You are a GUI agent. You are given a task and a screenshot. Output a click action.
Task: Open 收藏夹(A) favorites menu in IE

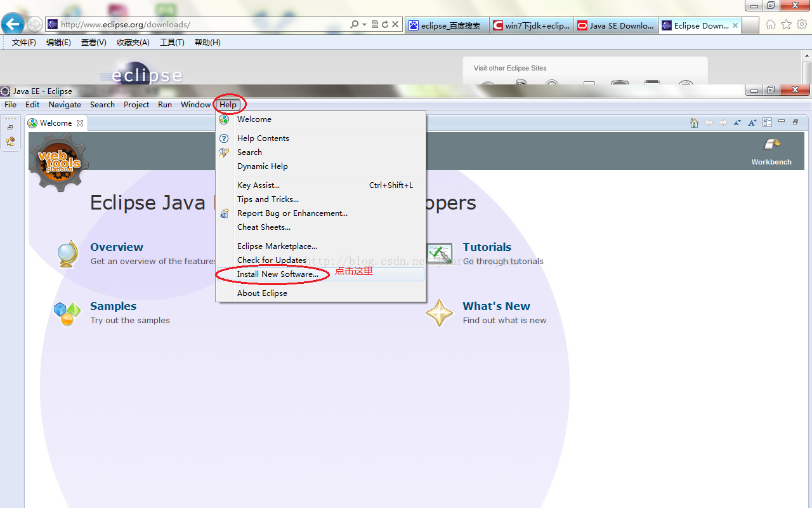[x=133, y=43]
